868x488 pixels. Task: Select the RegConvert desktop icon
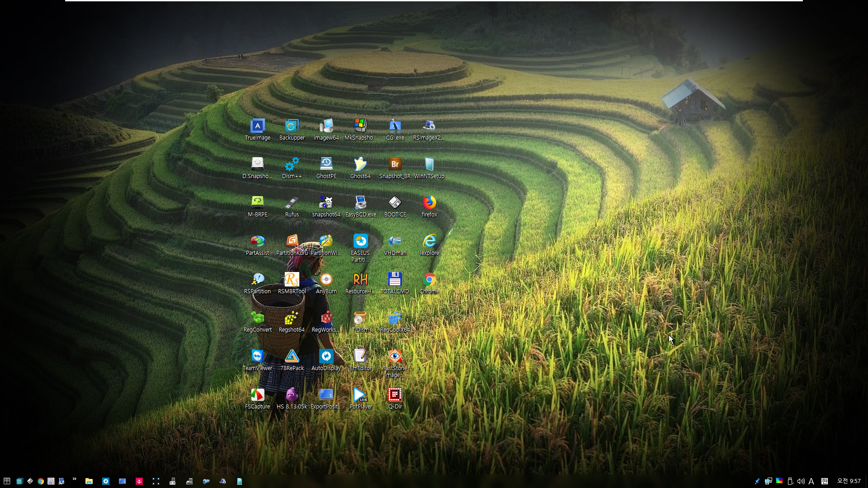(257, 322)
